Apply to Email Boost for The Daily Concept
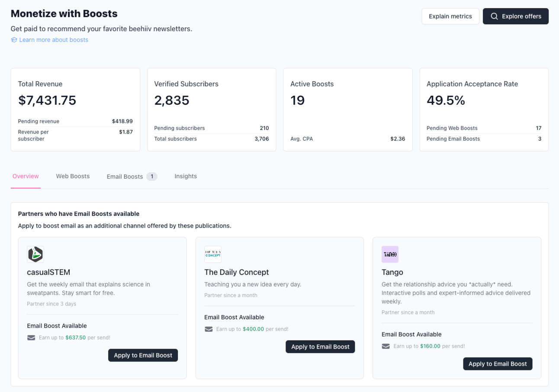Viewport: 559px width, 392px height. [320, 347]
